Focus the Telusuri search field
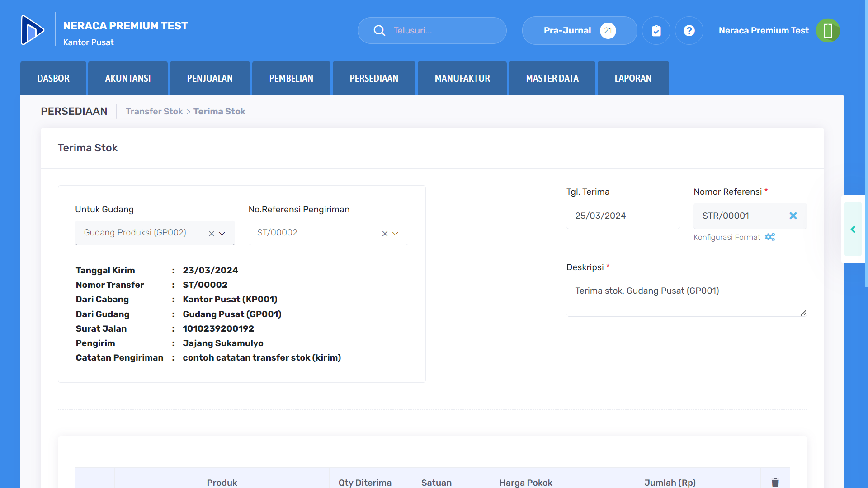Image resolution: width=868 pixels, height=488 pixels. coord(432,31)
